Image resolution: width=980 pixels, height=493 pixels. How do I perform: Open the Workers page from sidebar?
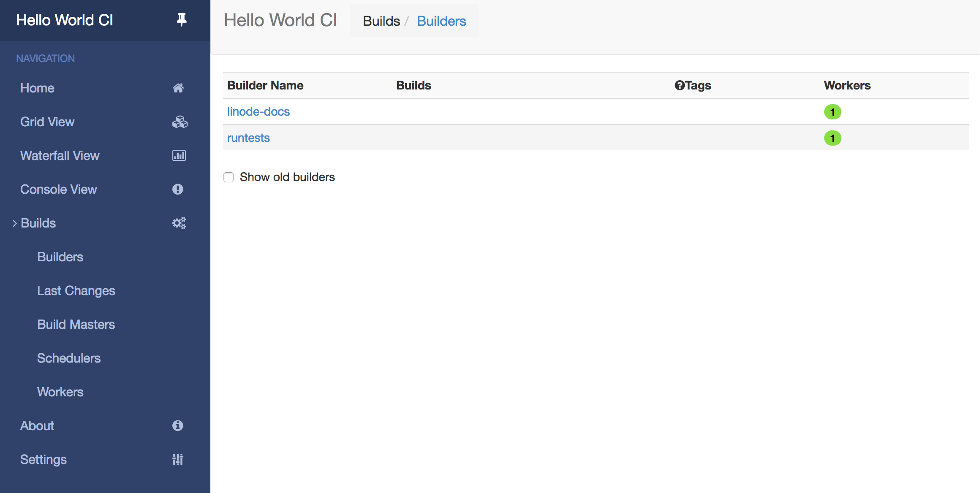pos(60,392)
